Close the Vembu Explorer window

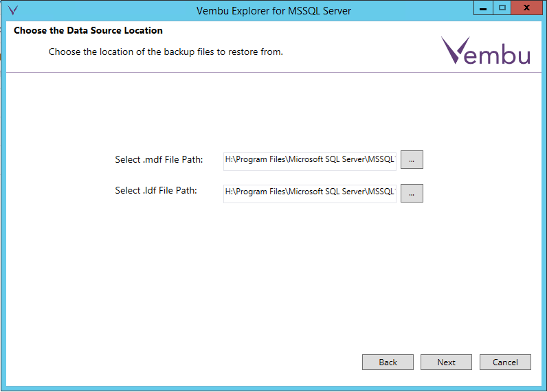click(526, 8)
